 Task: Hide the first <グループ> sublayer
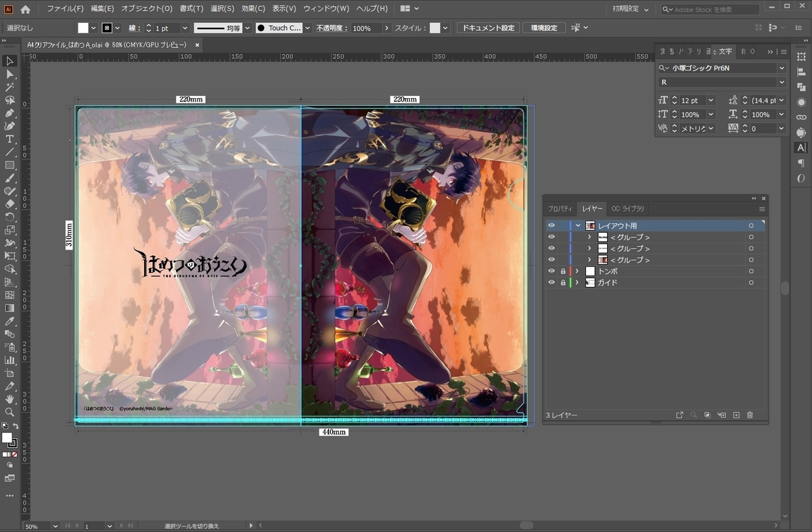pyautogui.click(x=551, y=237)
